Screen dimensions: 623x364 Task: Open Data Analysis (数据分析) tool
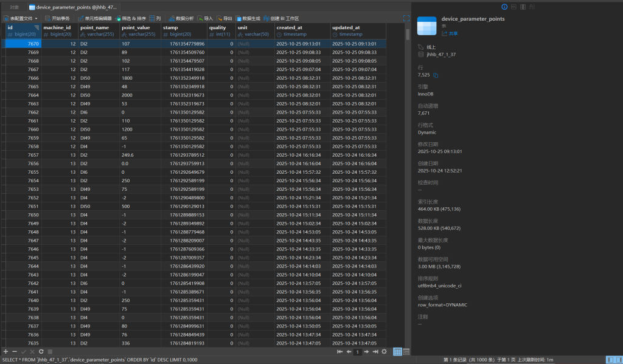(x=181, y=19)
